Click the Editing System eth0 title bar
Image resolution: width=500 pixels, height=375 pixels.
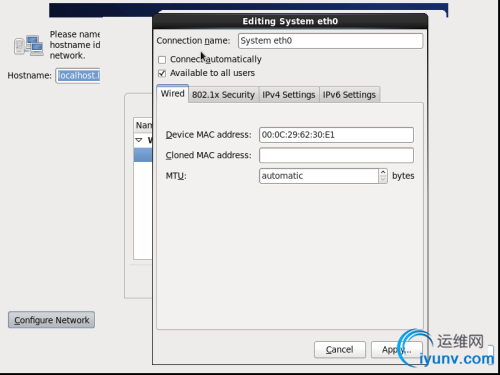(290, 21)
